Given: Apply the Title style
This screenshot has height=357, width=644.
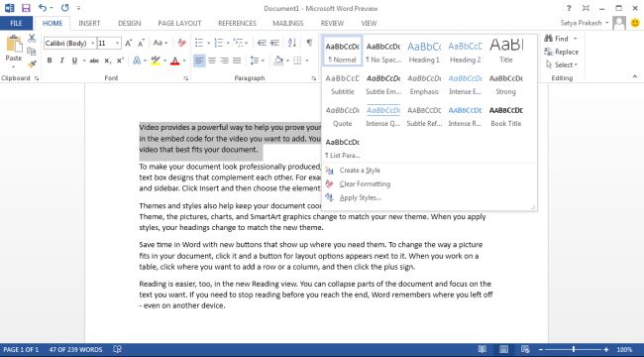Looking at the screenshot, I should pos(506,52).
